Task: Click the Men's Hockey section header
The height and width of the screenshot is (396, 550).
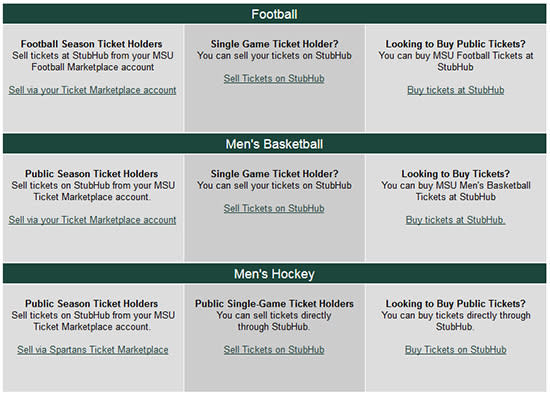Action: tap(274, 274)
